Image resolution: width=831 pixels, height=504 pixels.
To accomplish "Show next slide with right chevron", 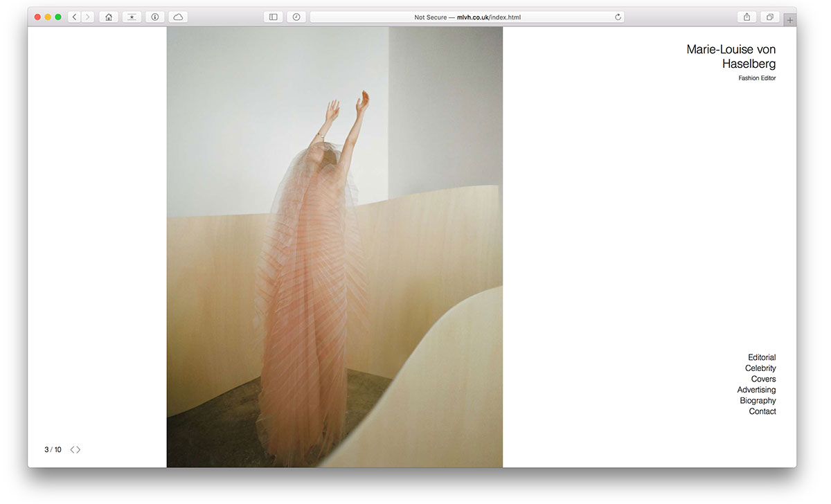I will coord(79,450).
